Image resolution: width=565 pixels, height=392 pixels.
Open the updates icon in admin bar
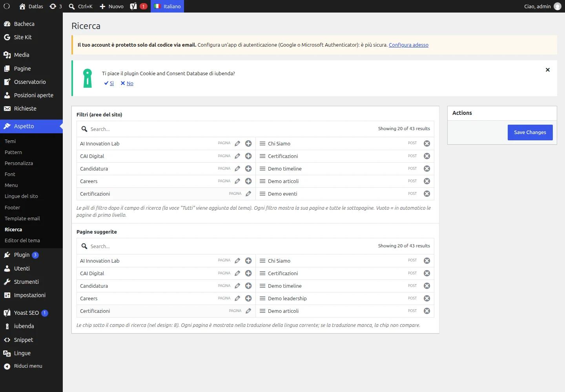(56, 6)
